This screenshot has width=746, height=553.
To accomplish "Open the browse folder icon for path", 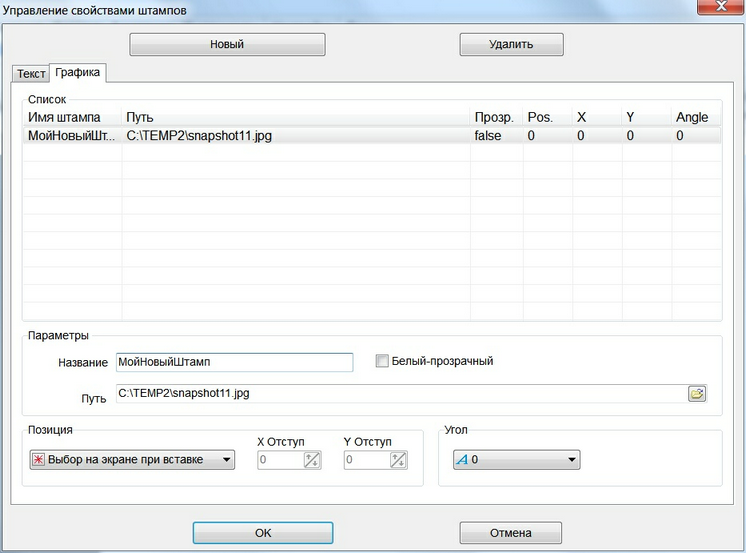I will click(697, 394).
